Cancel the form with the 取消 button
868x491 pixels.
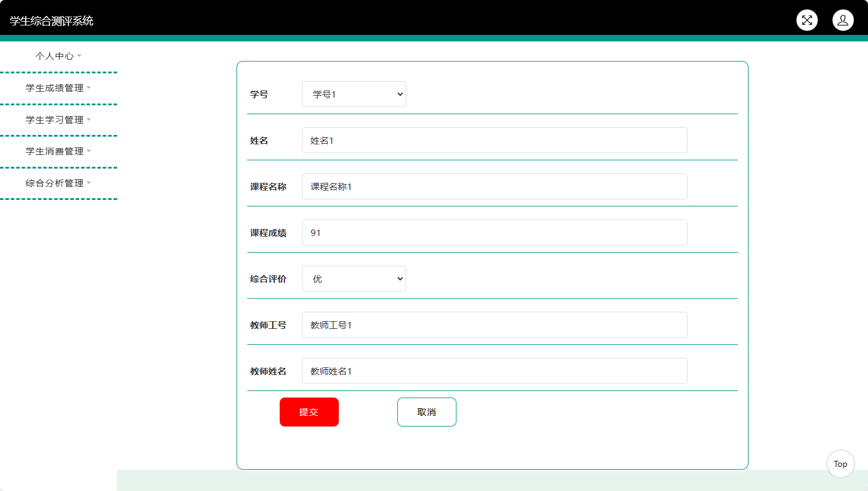pyautogui.click(x=426, y=412)
